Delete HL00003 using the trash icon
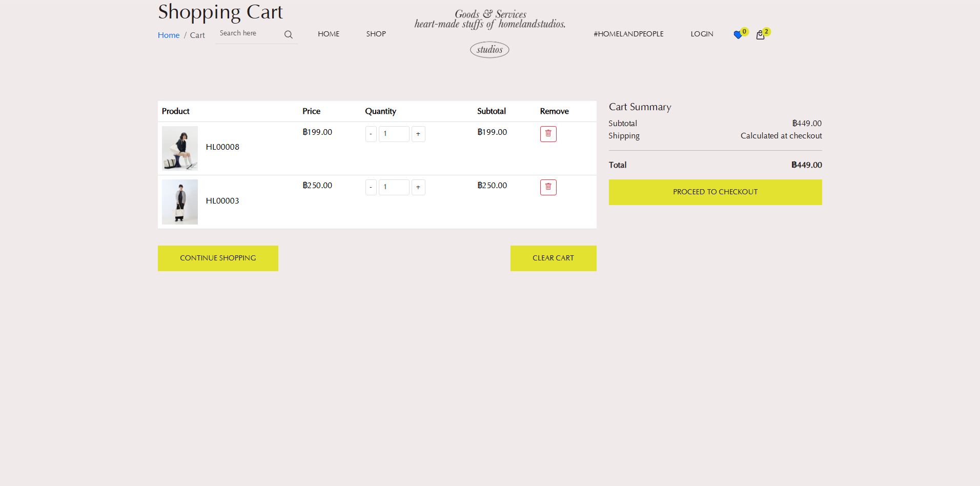Viewport: 980px width, 486px height. pos(548,187)
